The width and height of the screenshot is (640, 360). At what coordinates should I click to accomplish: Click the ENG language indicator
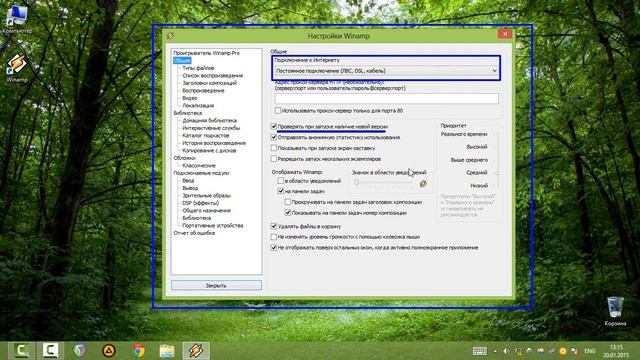[x=590, y=351]
